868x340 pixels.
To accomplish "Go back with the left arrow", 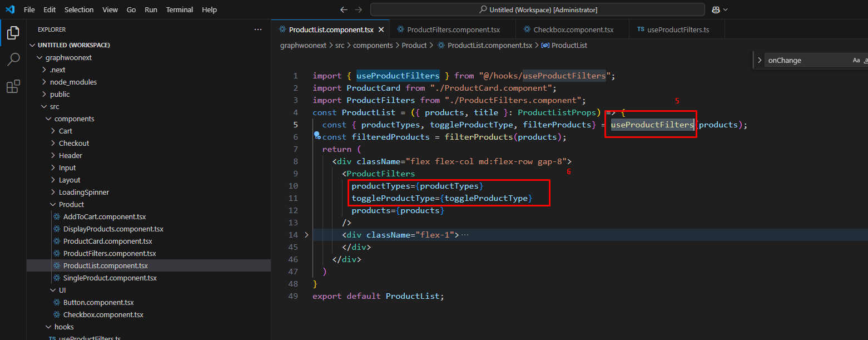I will pyautogui.click(x=344, y=10).
